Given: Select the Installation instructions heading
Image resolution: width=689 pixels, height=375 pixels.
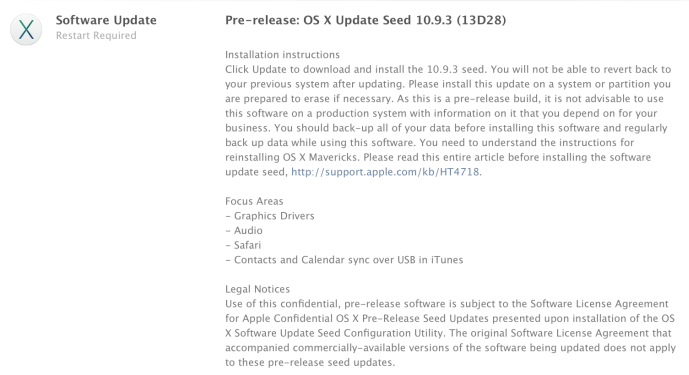Looking at the screenshot, I should [x=282, y=55].
